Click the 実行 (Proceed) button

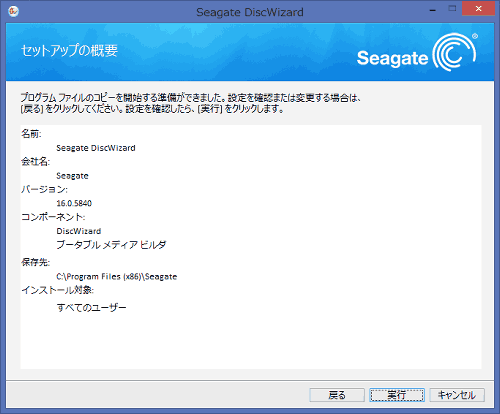pyautogui.click(x=397, y=395)
